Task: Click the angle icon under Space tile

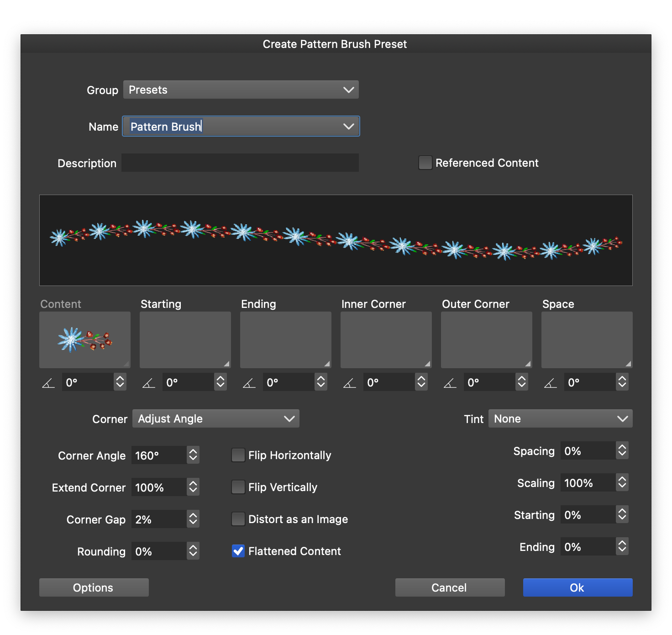Action: click(x=551, y=383)
